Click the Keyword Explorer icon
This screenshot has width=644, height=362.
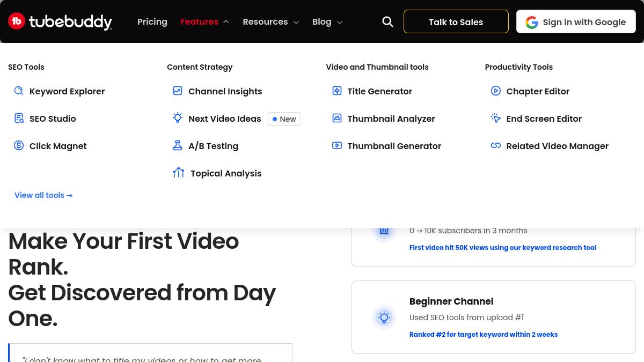(x=19, y=91)
